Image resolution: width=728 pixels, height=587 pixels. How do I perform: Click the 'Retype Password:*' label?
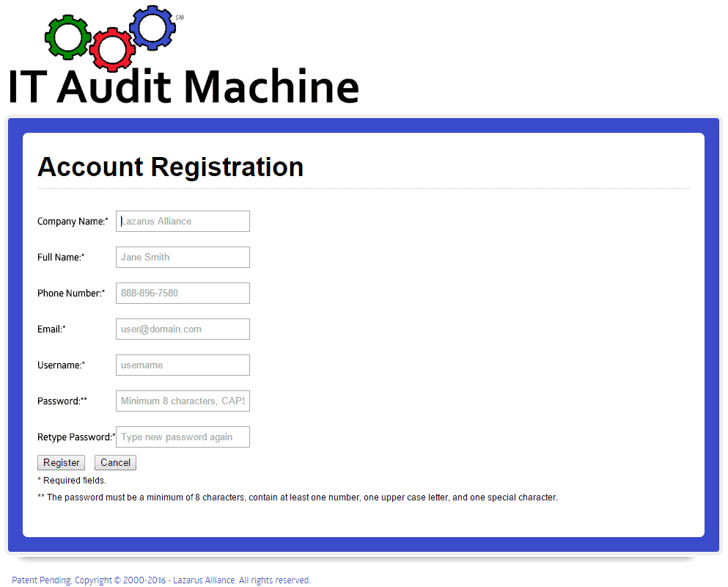pyautogui.click(x=76, y=437)
